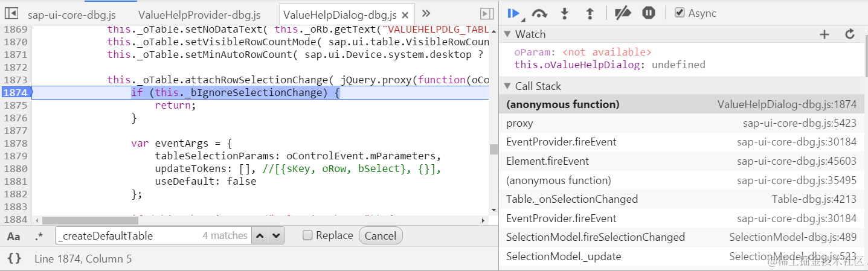Click the highlighted if statement on line 1874
Screen dimensions: 868x271
point(236,92)
